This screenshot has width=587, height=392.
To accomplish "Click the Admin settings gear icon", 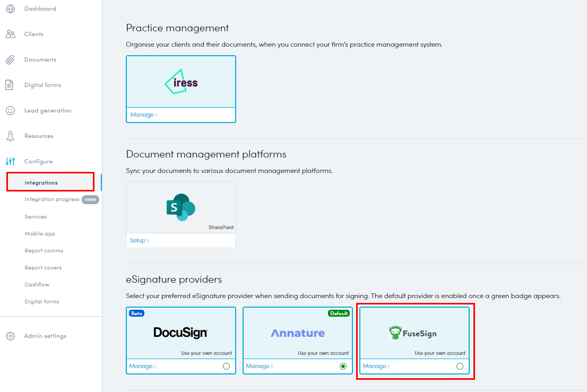I will point(10,336).
